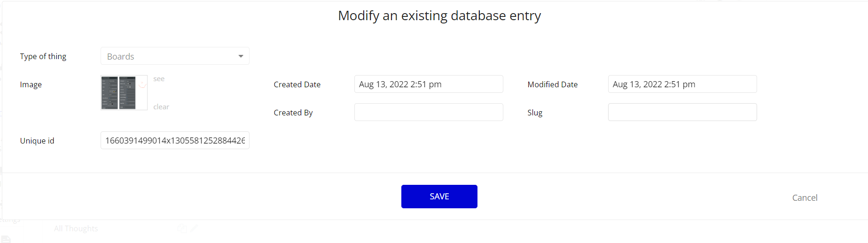Image resolution: width=868 pixels, height=243 pixels.
Task: Click the copy icon beside All Thoughts
Action: tap(182, 228)
